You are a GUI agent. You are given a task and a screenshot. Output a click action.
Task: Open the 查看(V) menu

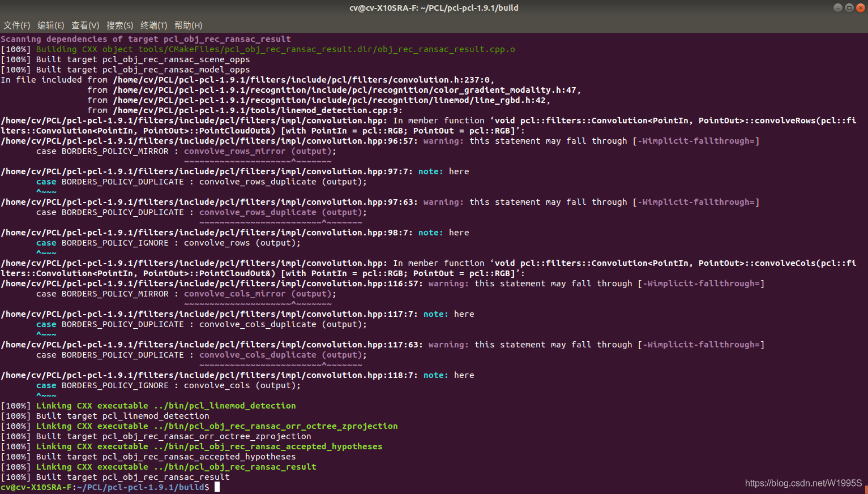tap(85, 25)
